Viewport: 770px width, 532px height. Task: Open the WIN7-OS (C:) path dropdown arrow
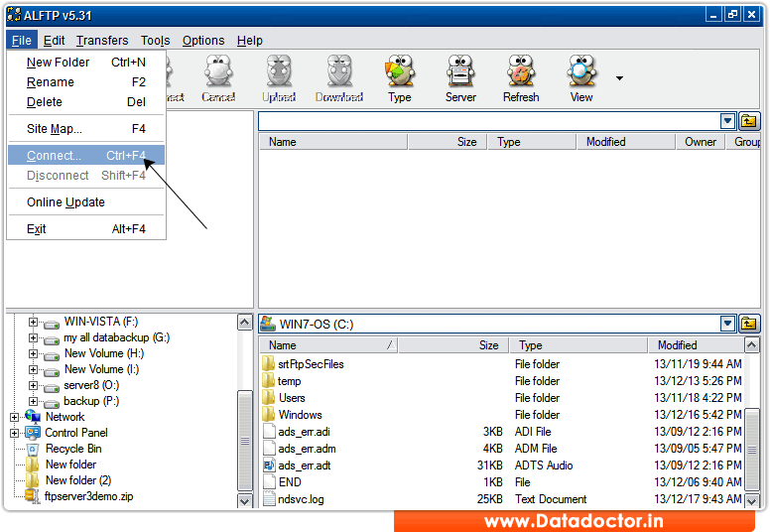tap(727, 324)
